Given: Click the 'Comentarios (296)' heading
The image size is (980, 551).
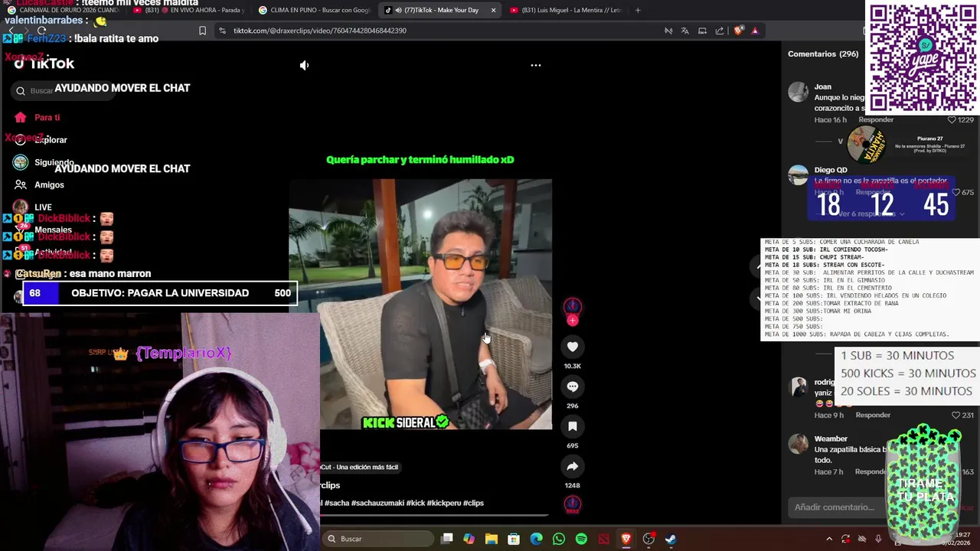Looking at the screenshot, I should [x=823, y=54].
